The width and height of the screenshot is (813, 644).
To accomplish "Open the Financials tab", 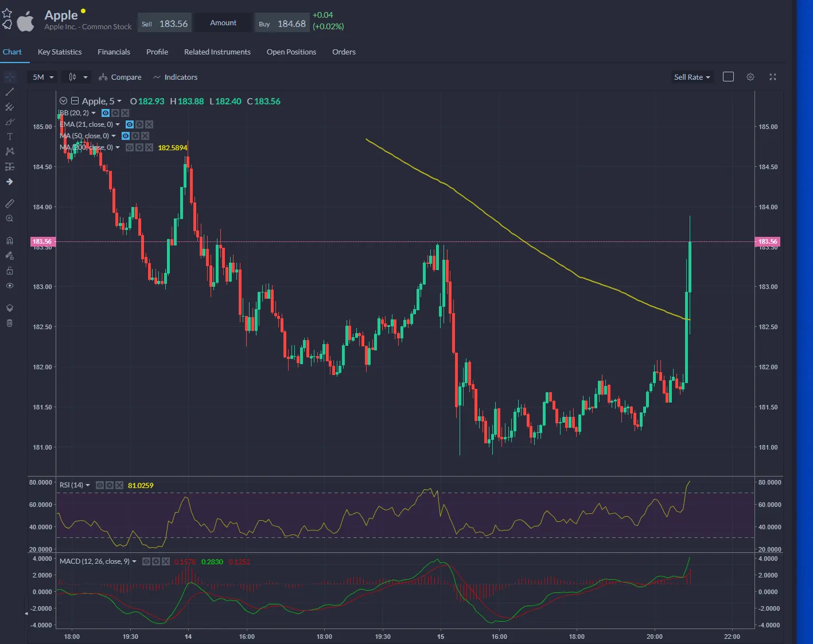I will point(114,52).
